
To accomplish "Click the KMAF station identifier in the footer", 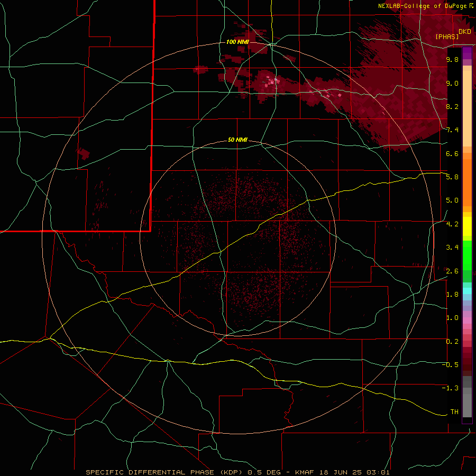I will click(x=307, y=472).
